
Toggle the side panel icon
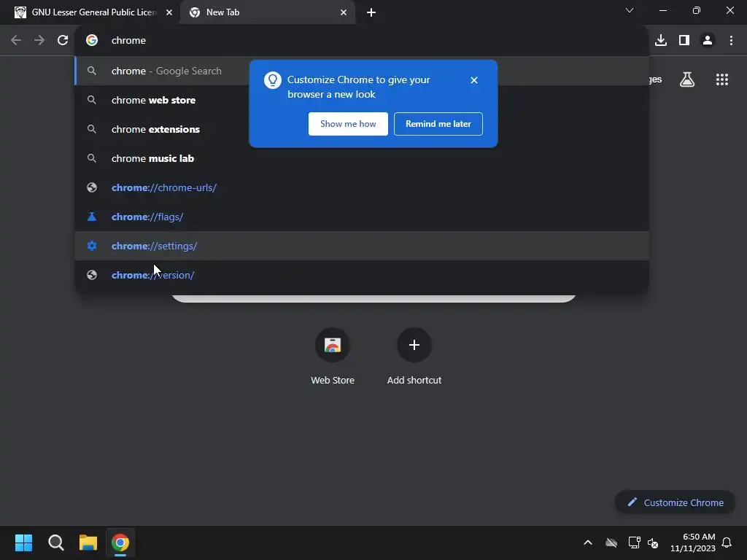(x=684, y=41)
